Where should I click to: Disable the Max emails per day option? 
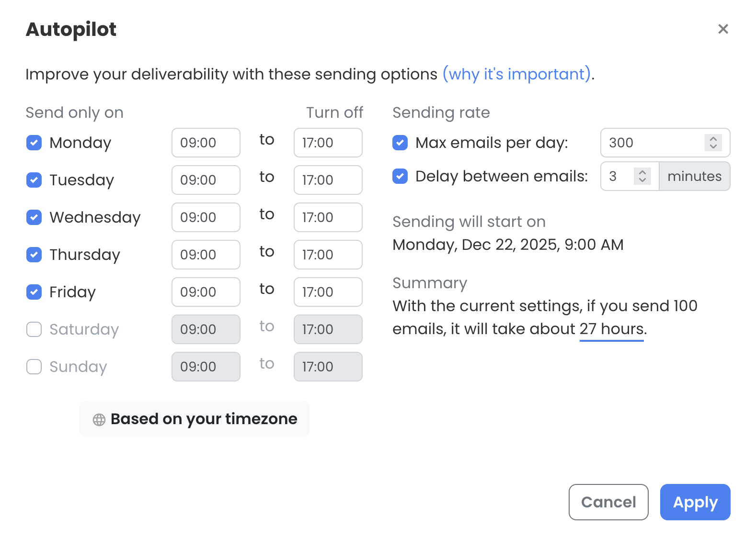400,142
